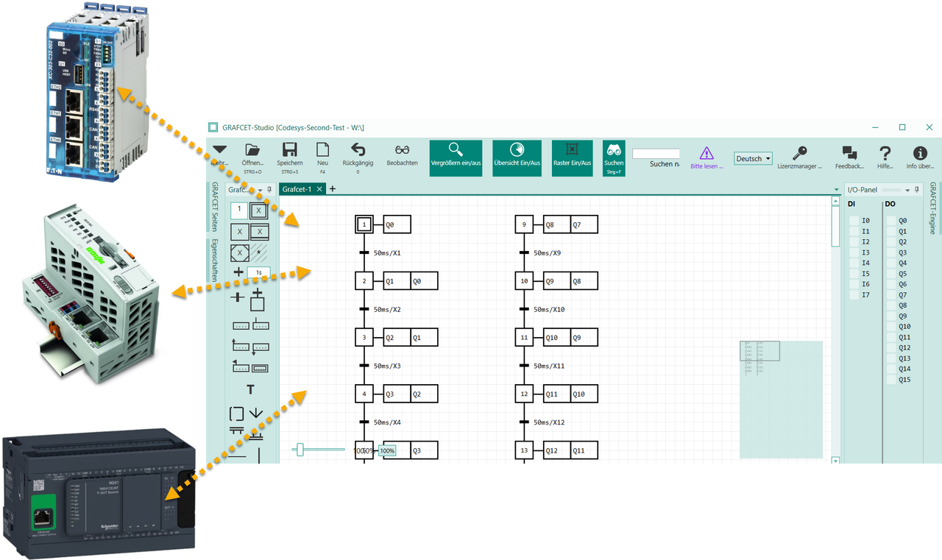Toggle Übersicht Ein/Aus overview
942x560 pixels.
pyautogui.click(x=517, y=158)
